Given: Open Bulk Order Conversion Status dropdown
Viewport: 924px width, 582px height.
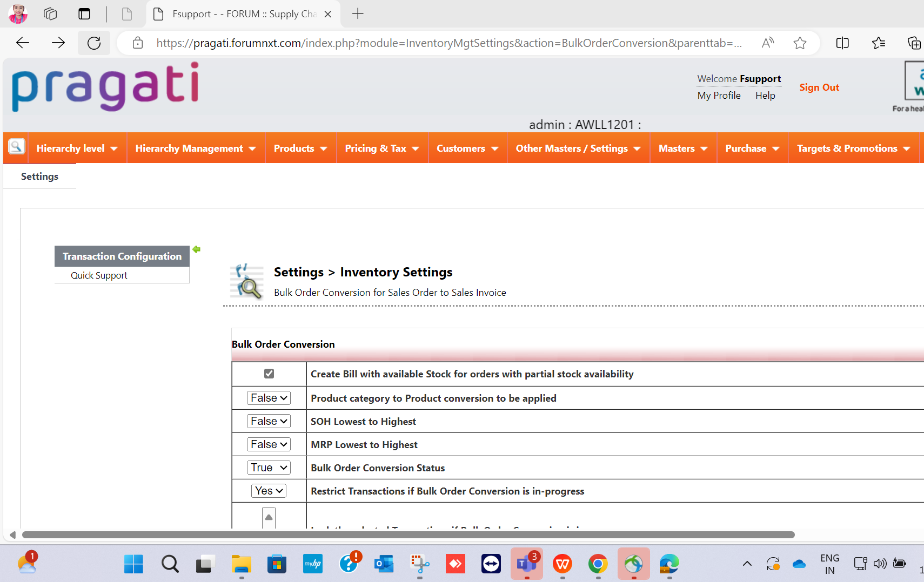Looking at the screenshot, I should [269, 468].
